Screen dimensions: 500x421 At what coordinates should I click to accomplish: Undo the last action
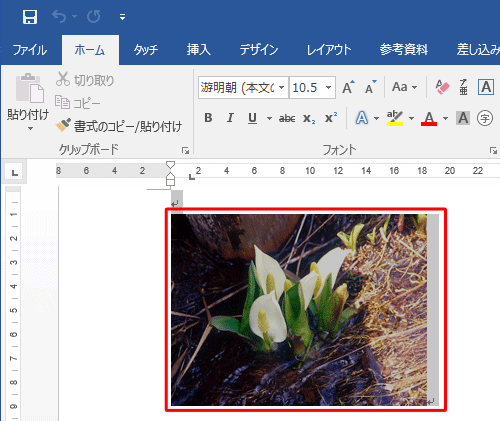point(59,16)
